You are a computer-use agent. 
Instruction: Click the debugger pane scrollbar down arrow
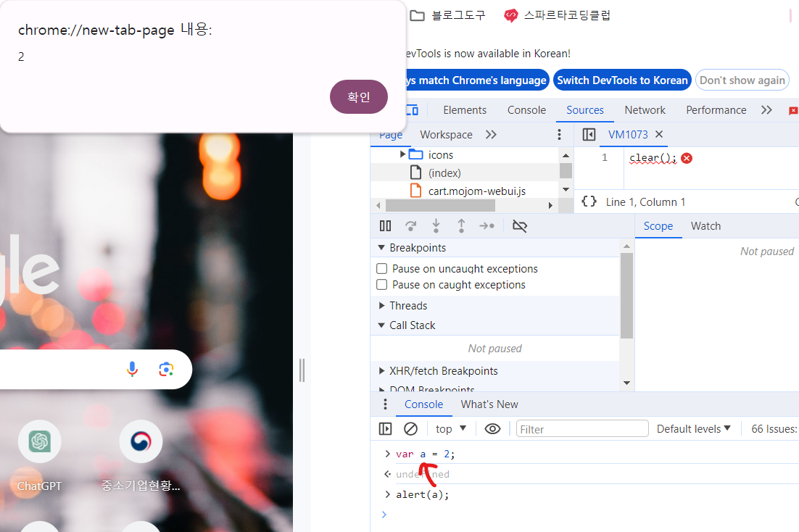coord(626,383)
